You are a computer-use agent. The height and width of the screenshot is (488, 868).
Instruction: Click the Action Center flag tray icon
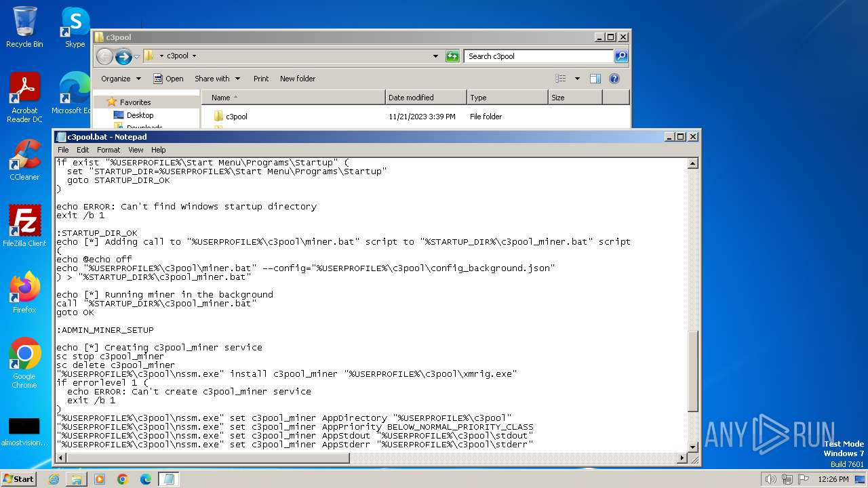tap(804, 479)
